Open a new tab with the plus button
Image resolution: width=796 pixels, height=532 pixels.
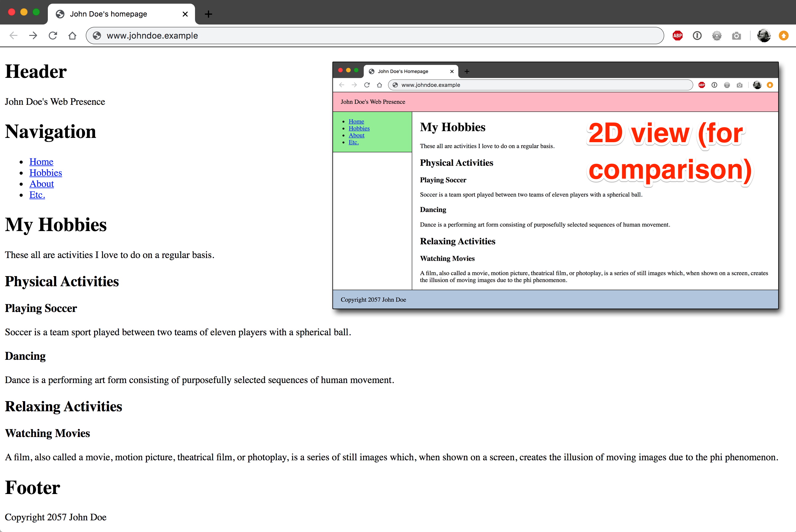click(x=208, y=14)
